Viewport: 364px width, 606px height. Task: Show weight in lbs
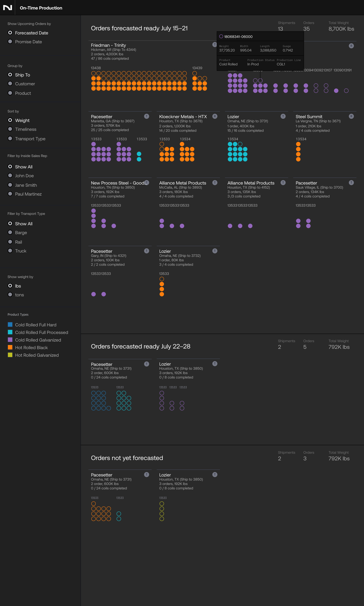click(x=10, y=286)
